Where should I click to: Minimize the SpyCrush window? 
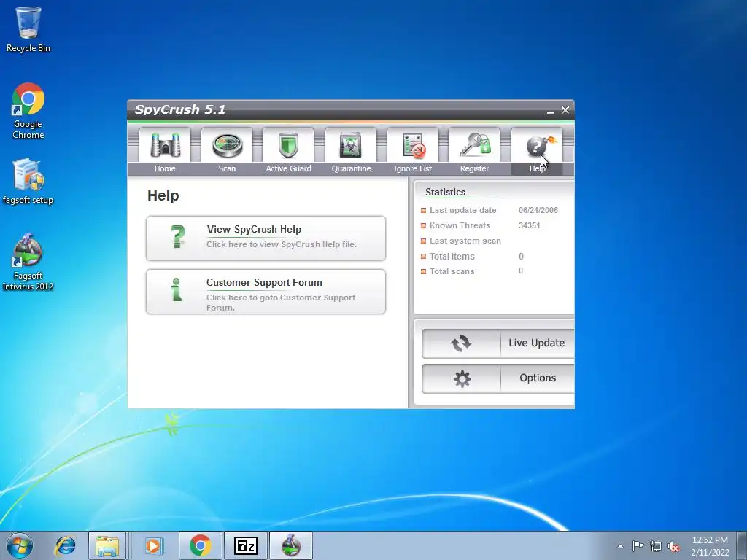pyautogui.click(x=551, y=111)
